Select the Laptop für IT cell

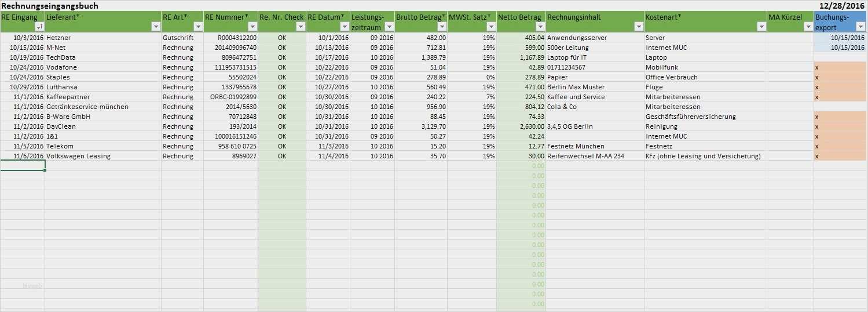pyautogui.click(x=595, y=57)
